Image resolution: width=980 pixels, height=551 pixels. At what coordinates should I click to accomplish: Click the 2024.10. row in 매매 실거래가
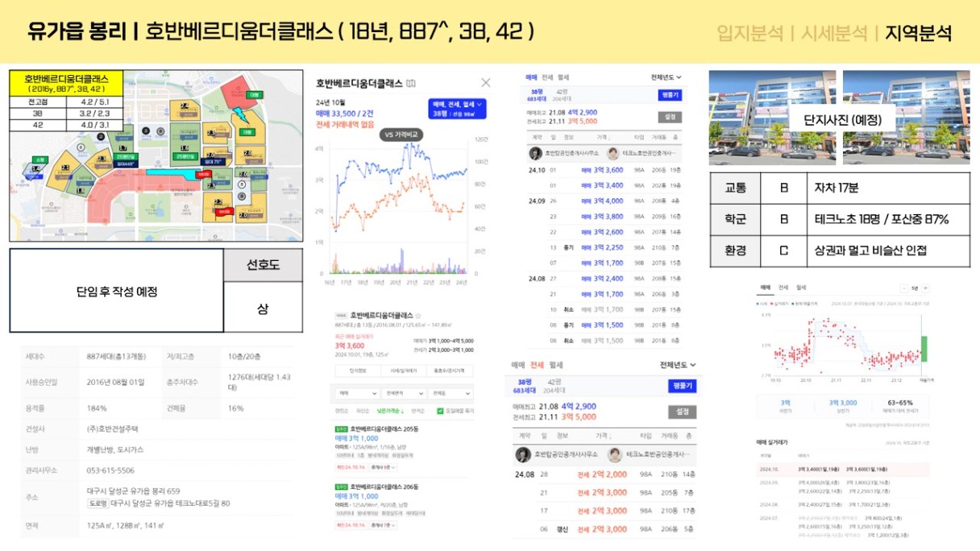841,469
